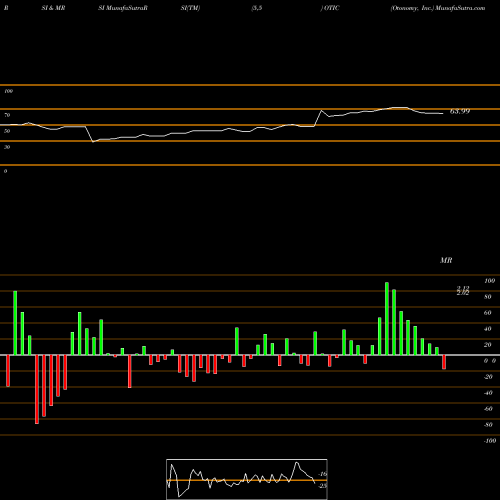Click the 2.12 value beside the histogram
This screenshot has height=500, width=500.
[463, 289]
